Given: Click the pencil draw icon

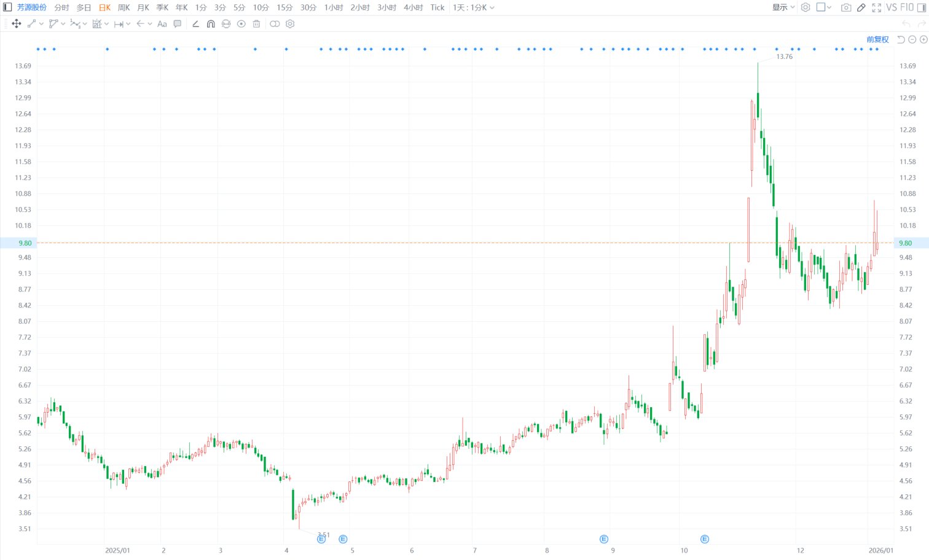Looking at the screenshot, I should point(861,7).
